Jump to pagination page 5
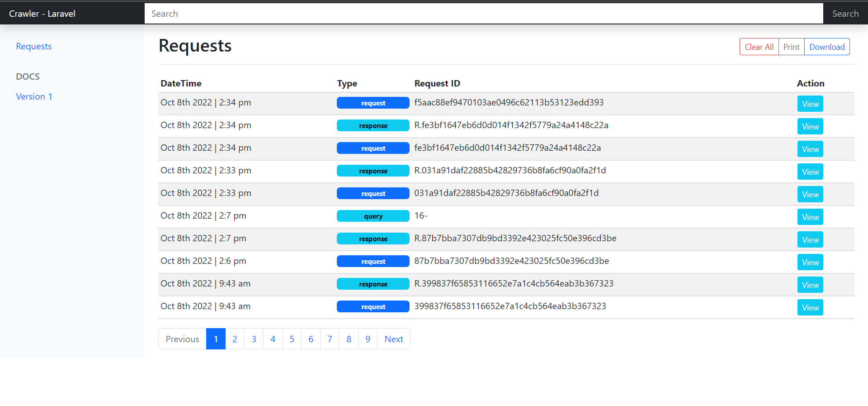 click(x=292, y=339)
